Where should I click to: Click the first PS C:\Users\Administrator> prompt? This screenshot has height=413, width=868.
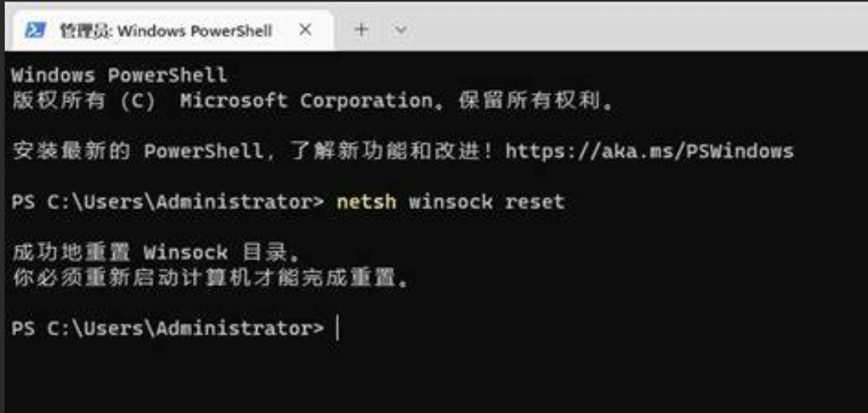tap(167, 201)
